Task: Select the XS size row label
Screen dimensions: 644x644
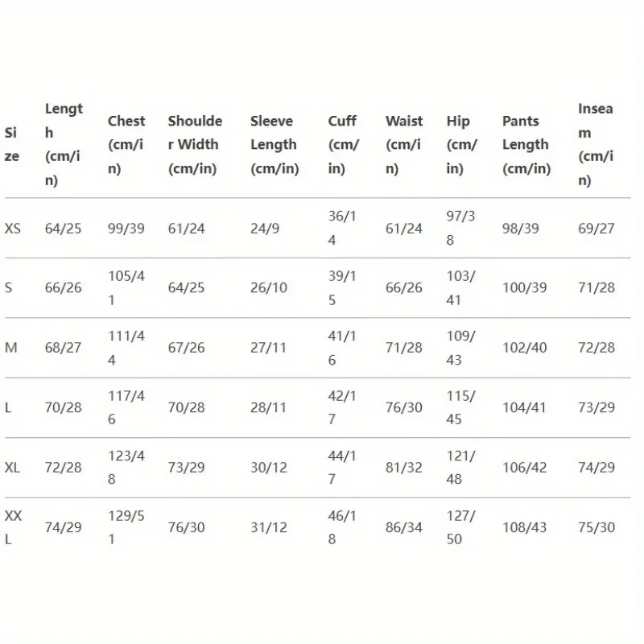Action: tap(13, 229)
